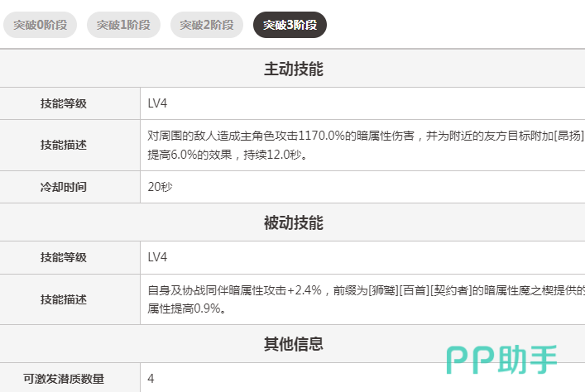Open the 突破2阶段 tab

(207, 25)
